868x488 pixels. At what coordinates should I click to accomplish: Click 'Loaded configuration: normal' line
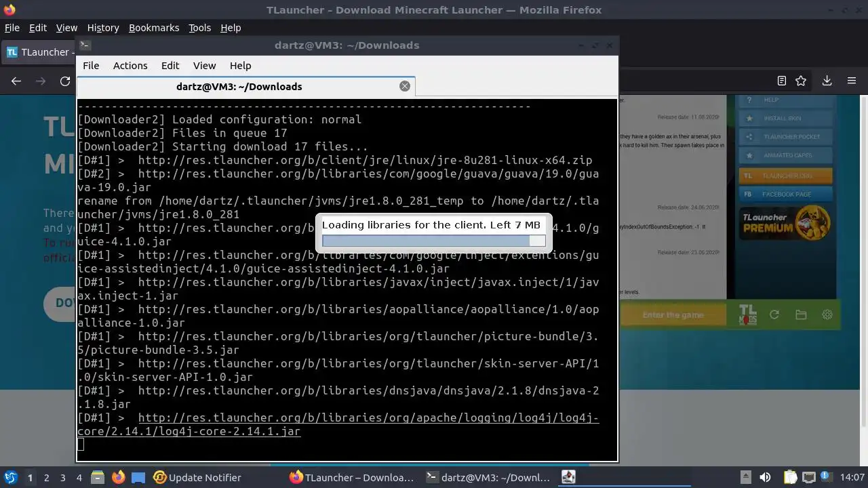pos(219,119)
